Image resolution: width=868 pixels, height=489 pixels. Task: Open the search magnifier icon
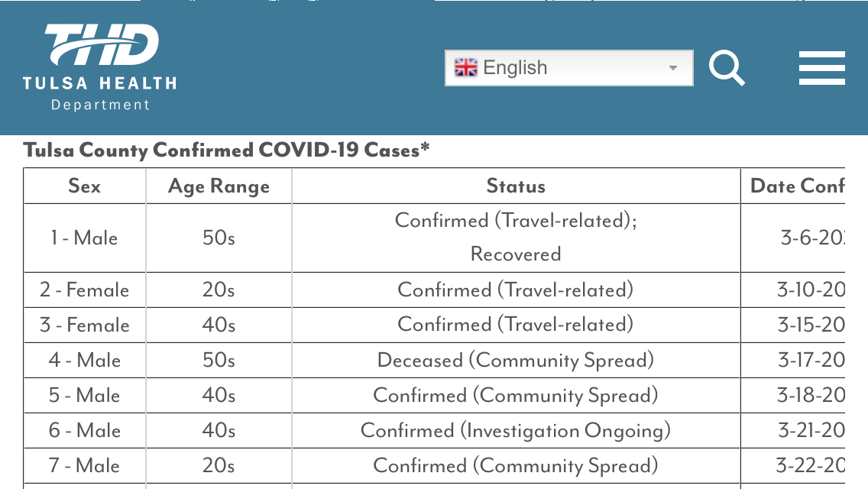[727, 67]
